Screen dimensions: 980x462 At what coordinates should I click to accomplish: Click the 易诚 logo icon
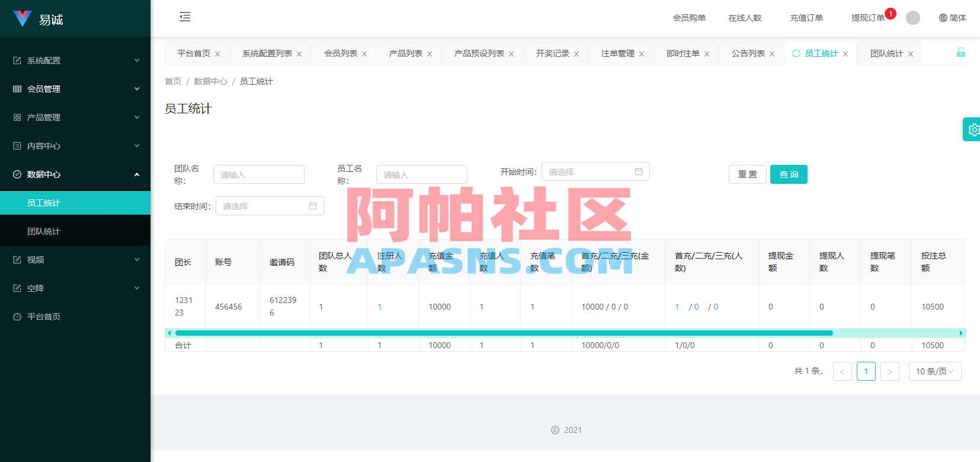tap(23, 19)
